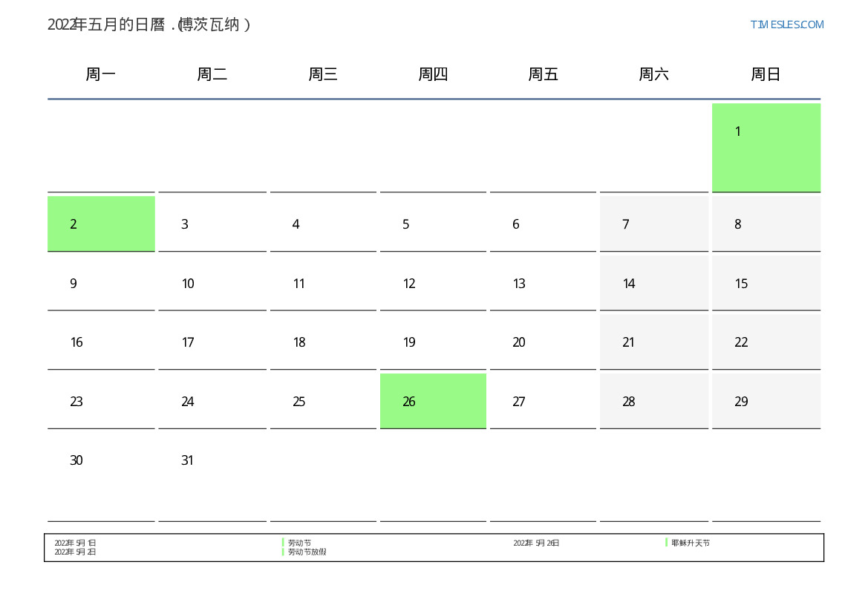868x614 pixels.
Task: Click the green marker beside 劳动节
Action: [283, 543]
